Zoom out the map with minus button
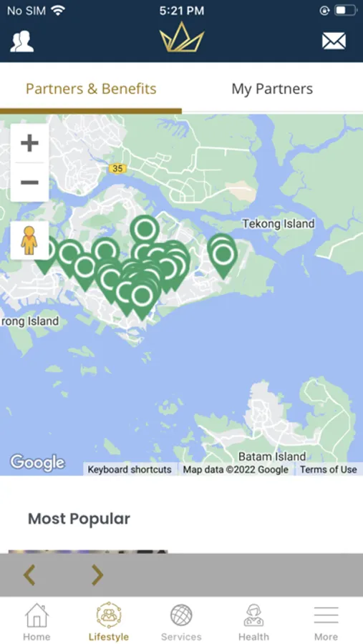The image size is (363, 644). 29,182
